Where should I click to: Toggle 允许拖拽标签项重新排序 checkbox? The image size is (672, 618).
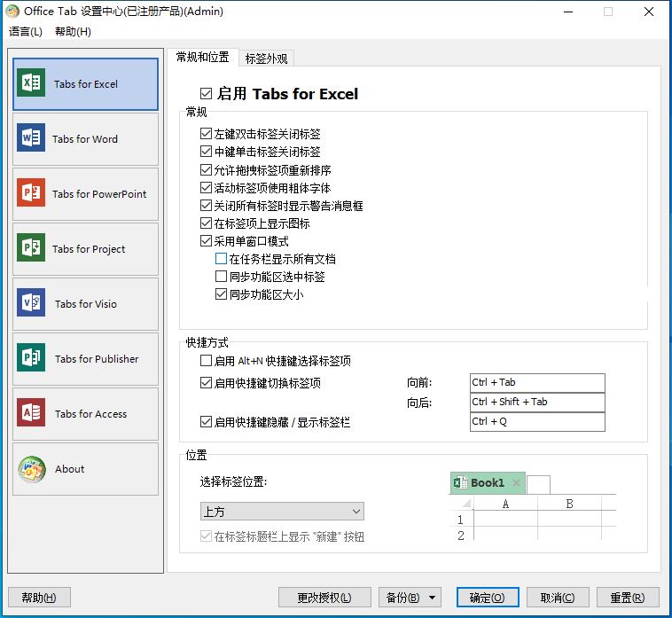click(x=206, y=169)
